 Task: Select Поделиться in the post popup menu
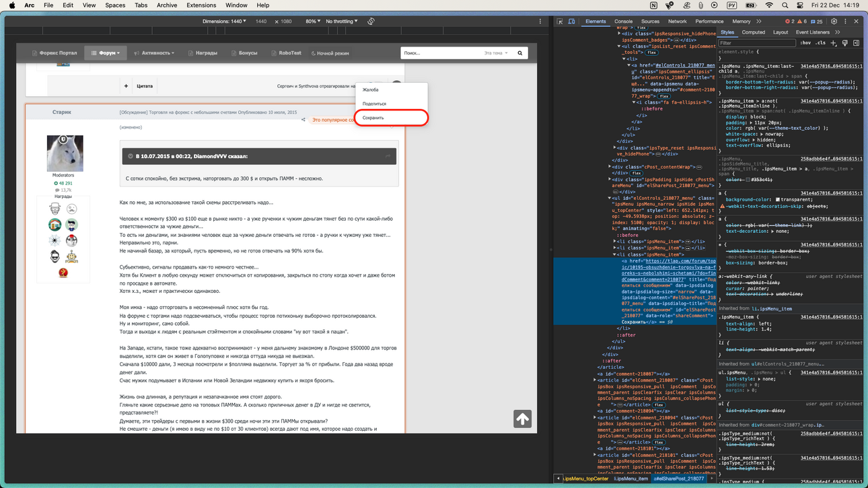pos(392,104)
